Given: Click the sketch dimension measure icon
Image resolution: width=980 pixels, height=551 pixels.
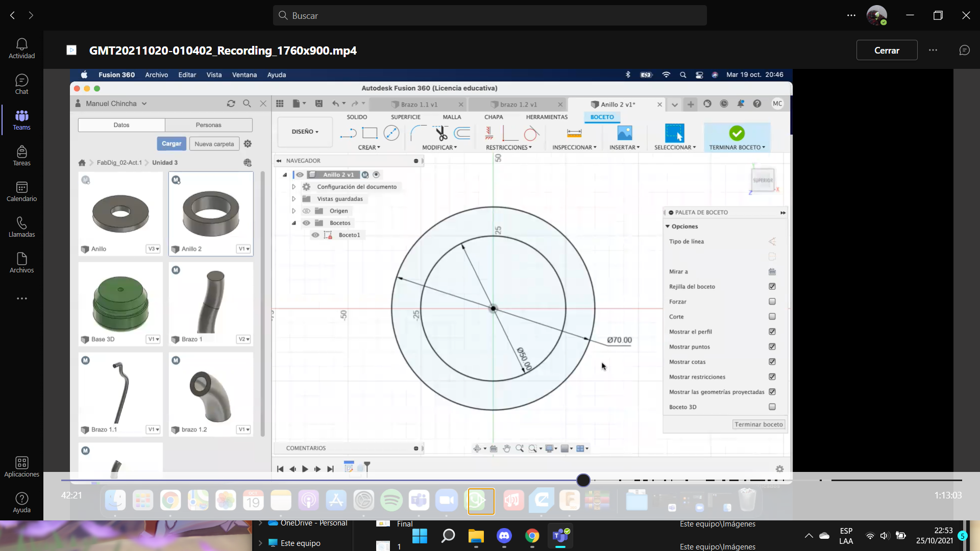Looking at the screenshot, I should (574, 134).
